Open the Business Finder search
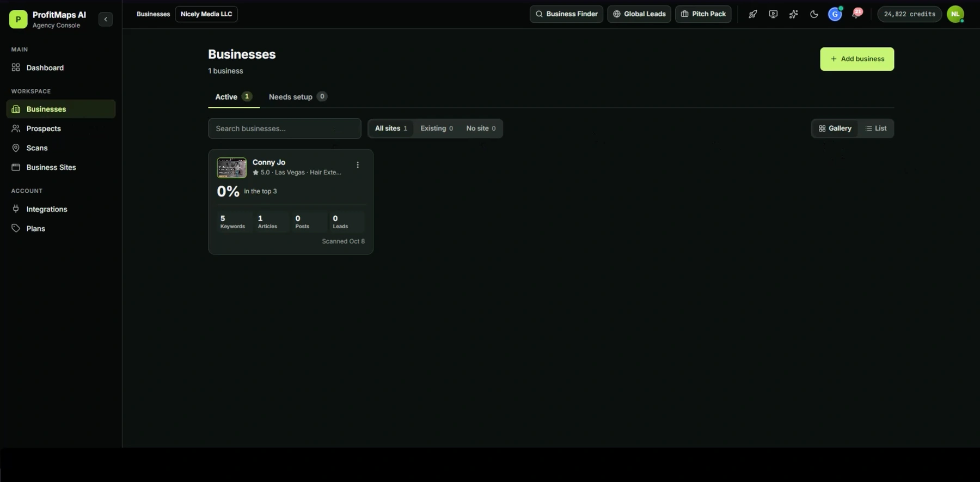 566,14
